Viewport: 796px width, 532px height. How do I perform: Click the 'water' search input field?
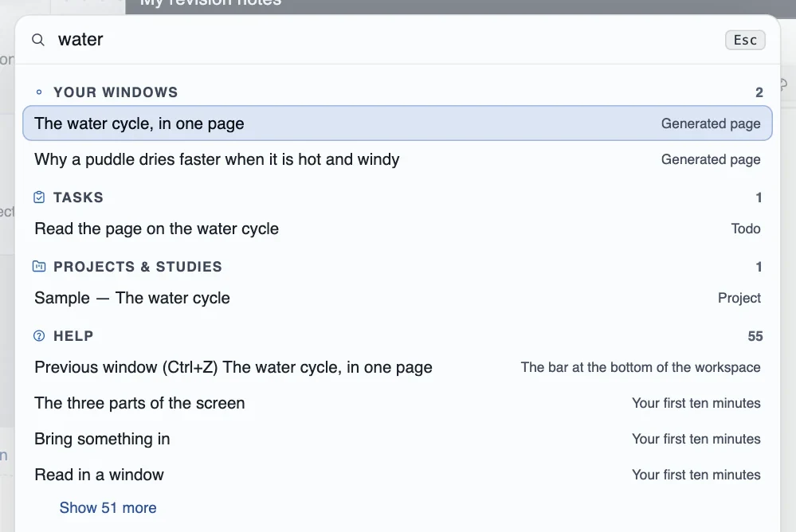coord(386,40)
